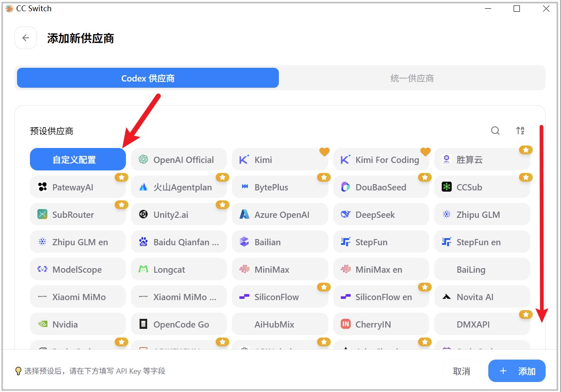The height and width of the screenshot is (392, 561).
Task: Select the Zhipu GLM preset without en
Action: pyautogui.click(x=482, y=214)
